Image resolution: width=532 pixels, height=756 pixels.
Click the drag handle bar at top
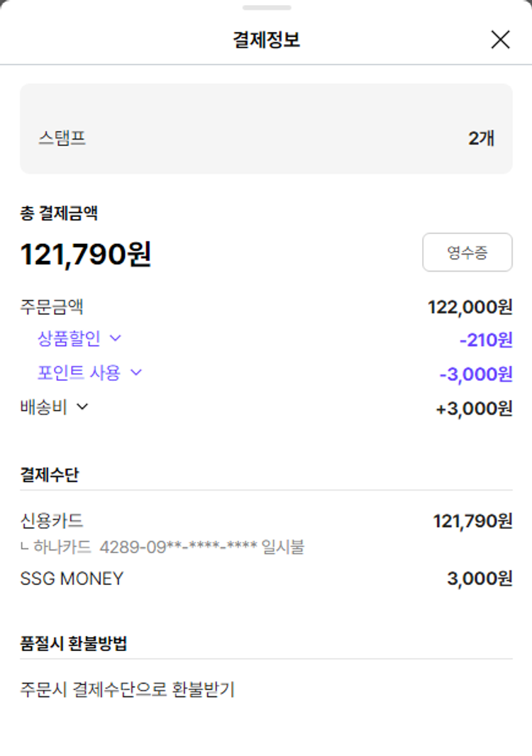pos(267,8)
